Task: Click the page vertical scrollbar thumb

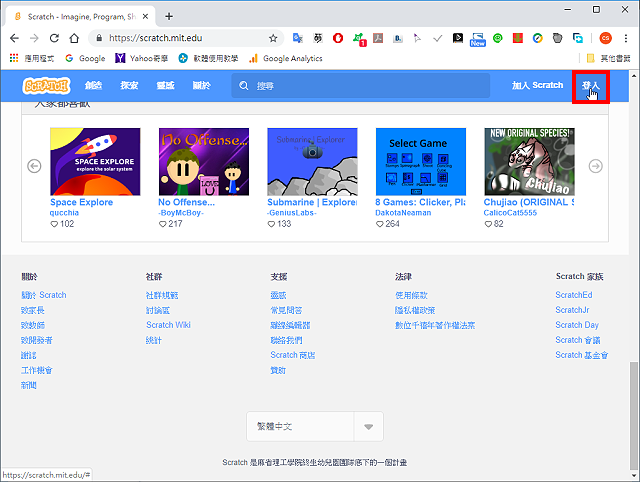Action: pos(634,415)
